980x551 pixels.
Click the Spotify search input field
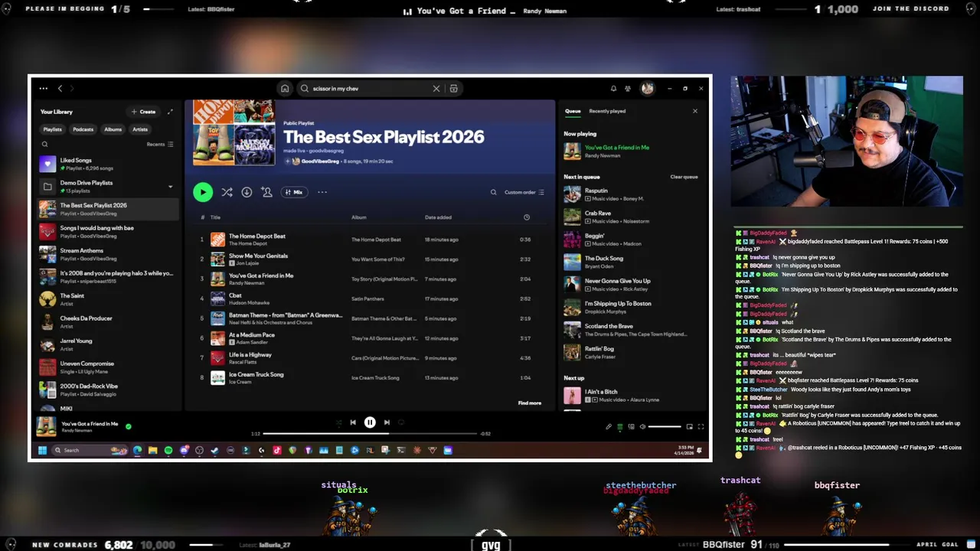tap(370, 89)
